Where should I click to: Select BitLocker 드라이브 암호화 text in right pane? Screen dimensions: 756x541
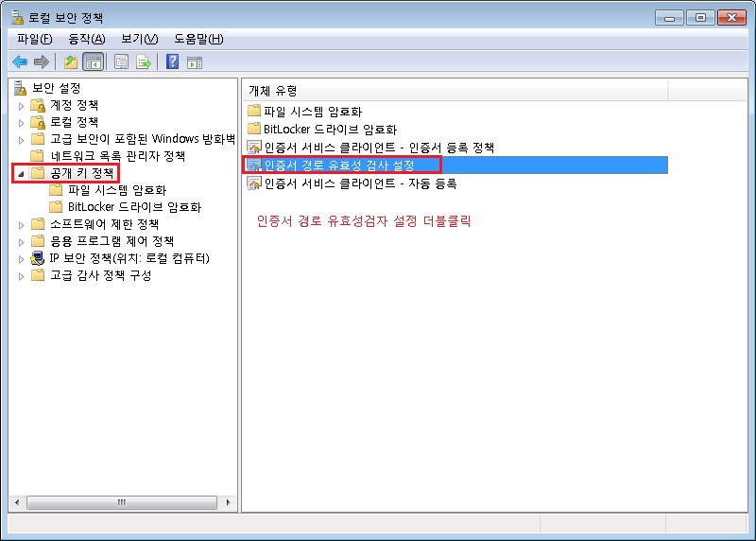pos(330,129)
